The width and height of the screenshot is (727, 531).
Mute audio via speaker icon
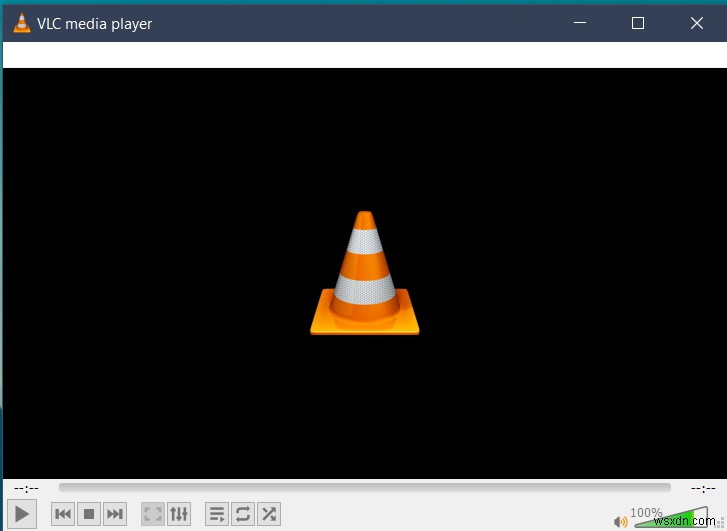click(620, 522)
